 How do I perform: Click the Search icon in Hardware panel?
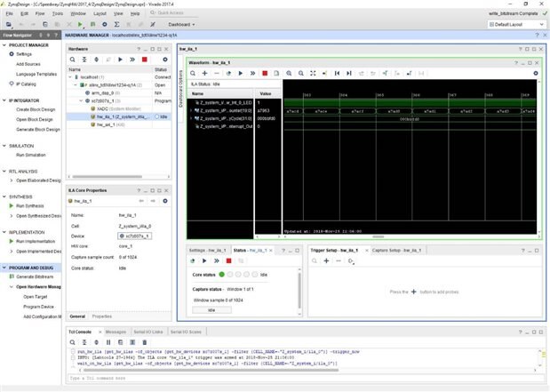(x=74, y=59)
